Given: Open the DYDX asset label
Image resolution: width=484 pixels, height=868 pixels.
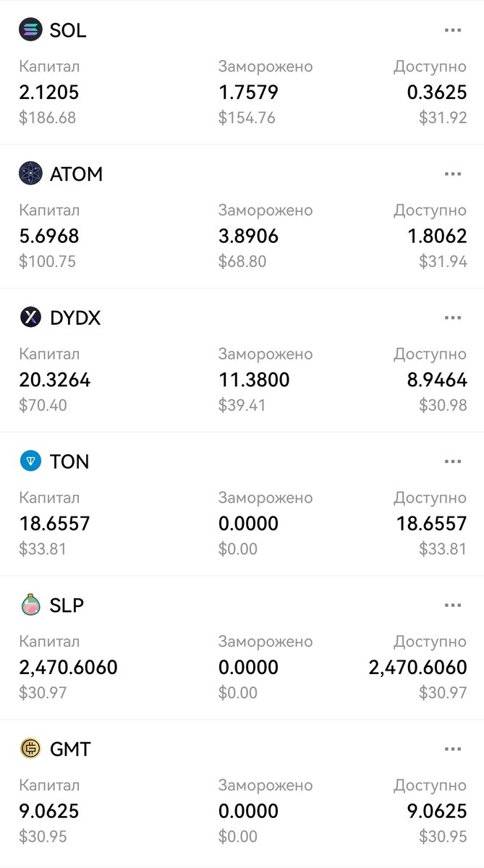Looking at the screenshot, I should pos(75,318).
